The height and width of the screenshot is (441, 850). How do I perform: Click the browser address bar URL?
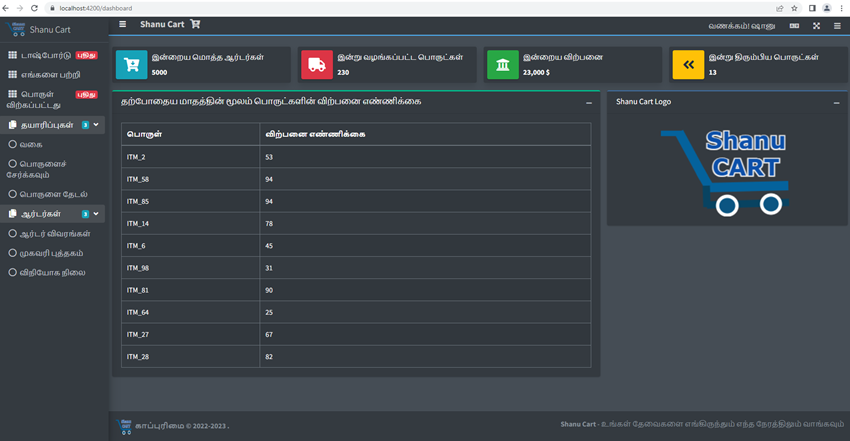pyautogui.click(x=95, y=8)
